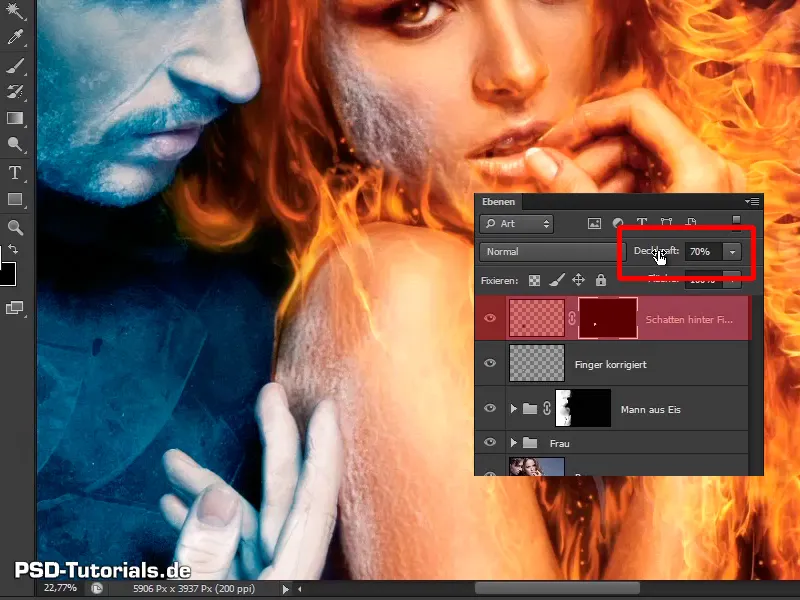Hide the Finger korrigiert layer
Screen dimensions: 800x600
click(x=490, y=363)
